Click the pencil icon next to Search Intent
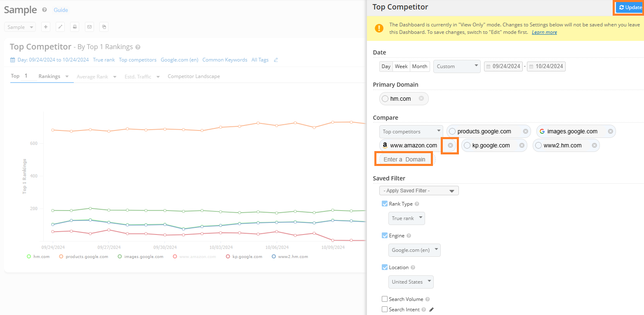This screenshot has width=644, height=315. (431, 310)
